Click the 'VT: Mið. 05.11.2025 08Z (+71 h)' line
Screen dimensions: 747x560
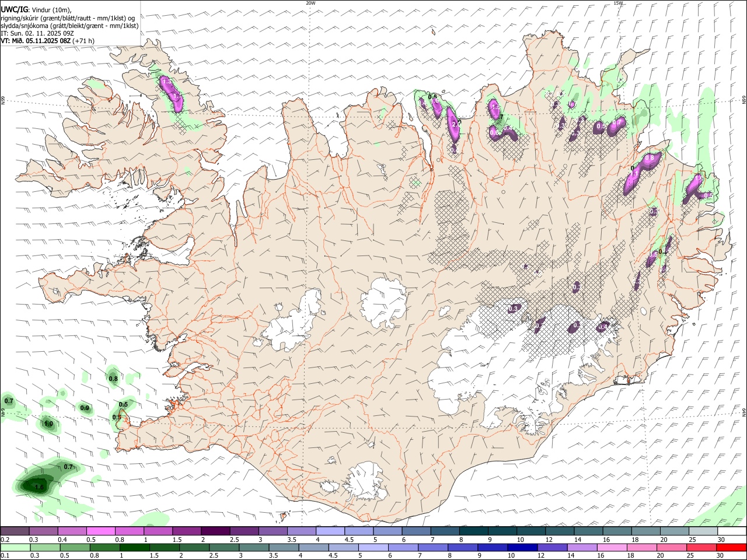tap(48, 41)
